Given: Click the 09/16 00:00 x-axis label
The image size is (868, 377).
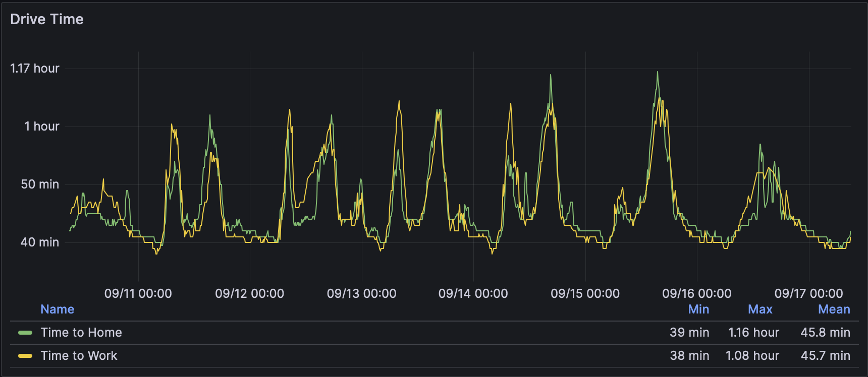Looking at the screenshot, I should pyautogui.click(x=697, y=294).
